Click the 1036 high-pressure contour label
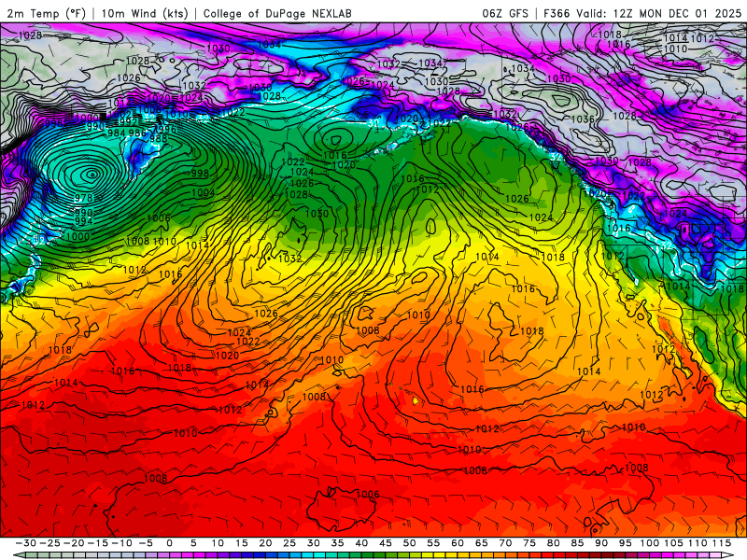747x560 pixels. (583, 119)
